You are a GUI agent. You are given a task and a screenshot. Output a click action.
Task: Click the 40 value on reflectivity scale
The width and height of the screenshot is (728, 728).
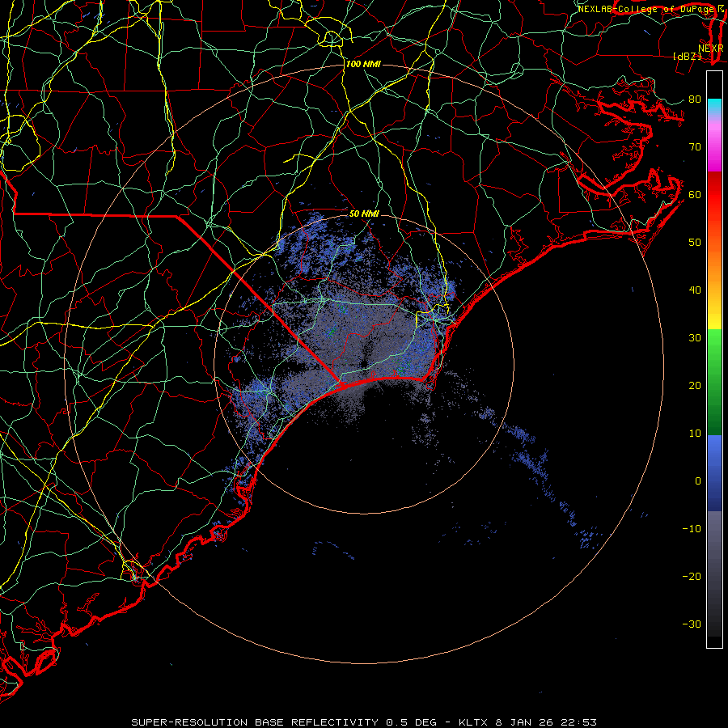[x=695, y=290]
